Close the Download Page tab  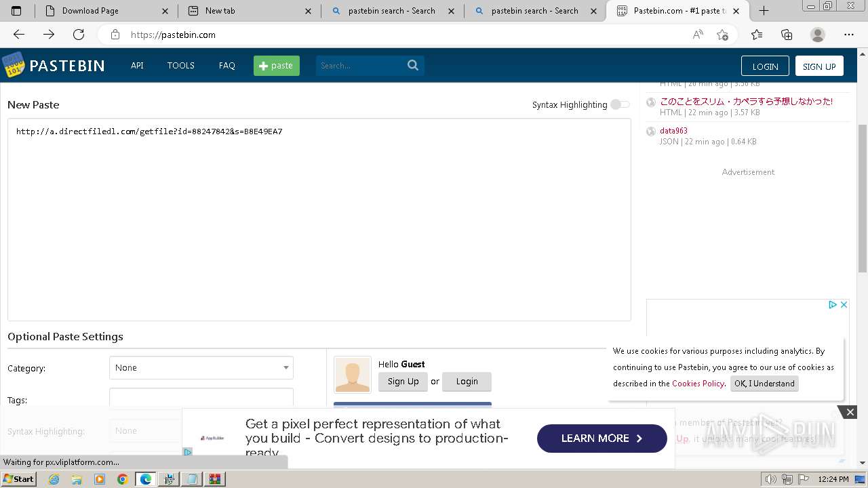click(165, 11)
